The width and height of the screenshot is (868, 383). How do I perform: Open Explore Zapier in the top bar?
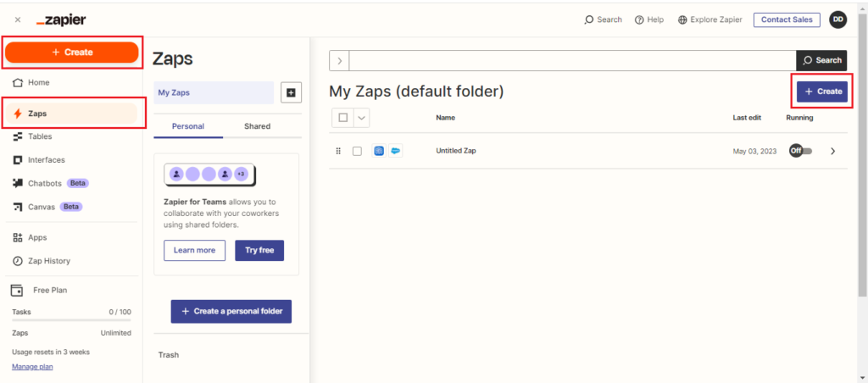(710, 20)
